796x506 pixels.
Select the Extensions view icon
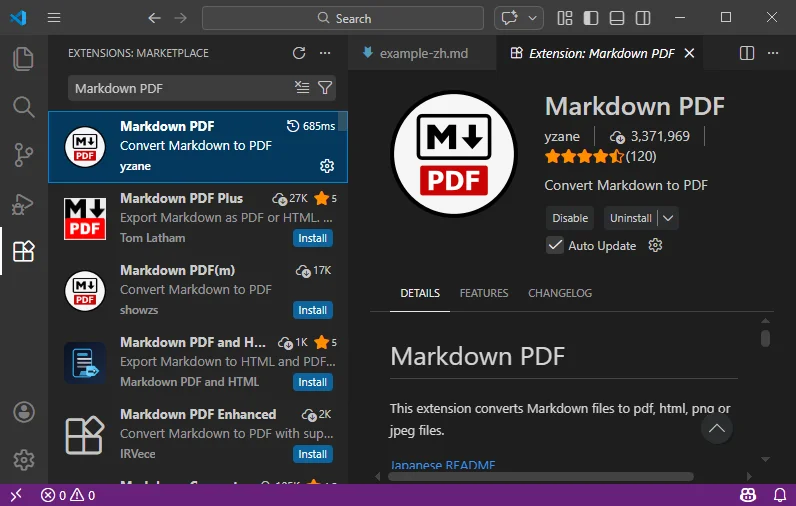point(23,251)
